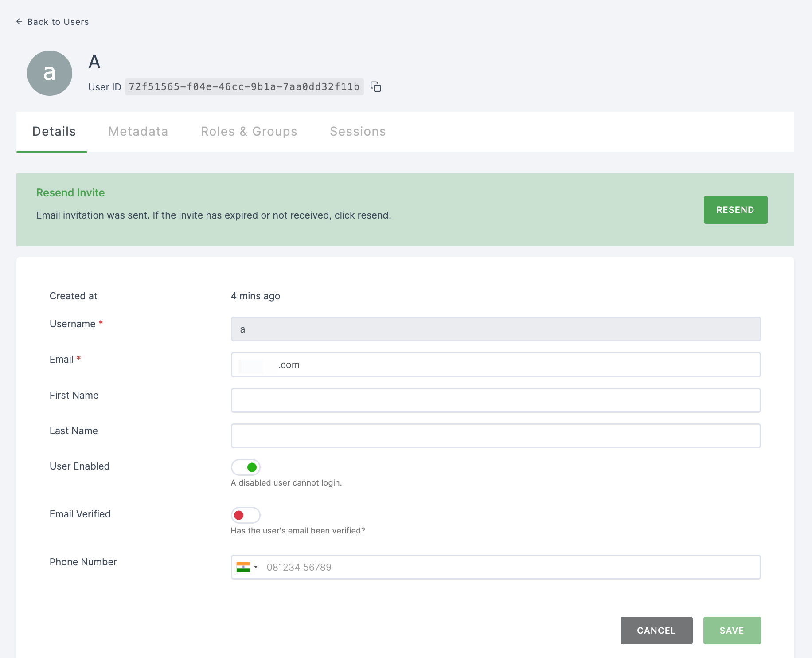
Task: Open the Sessions tab
Action: click(x=358, y=132)
